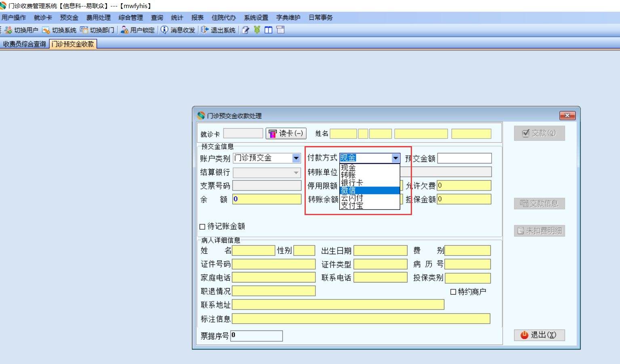Image resolution: width=620 pixels, height=364 pixels.
Task: Click the 交款信息 payment info button
Action: [x=539, y=204]
